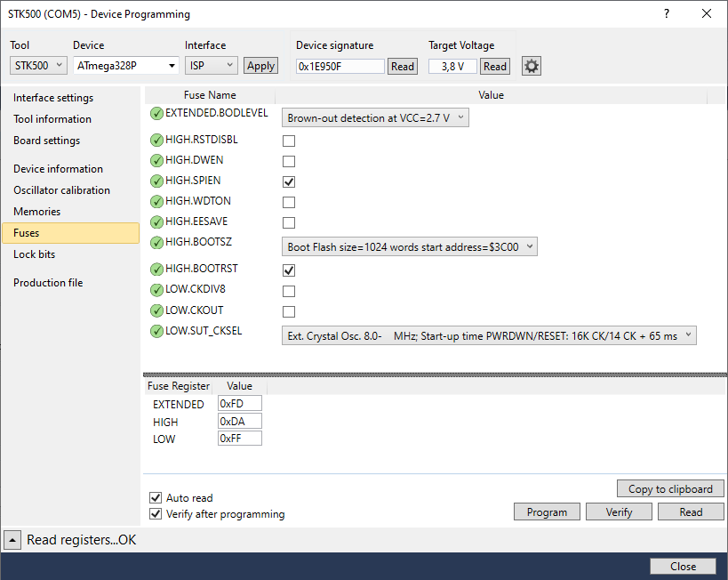728x580 pixels.
Task: Open the Production file page
Action: 48,283
